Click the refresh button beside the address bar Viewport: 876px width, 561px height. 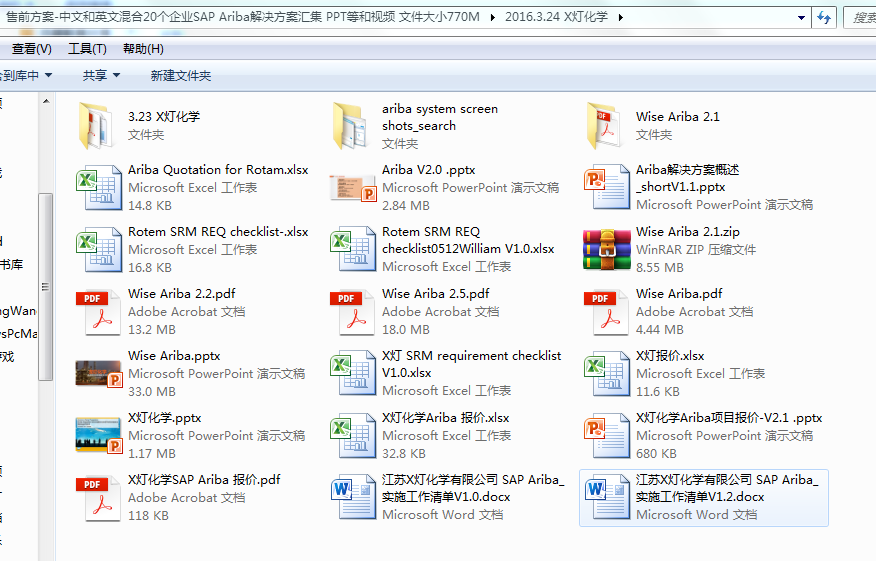click(824, 17)
